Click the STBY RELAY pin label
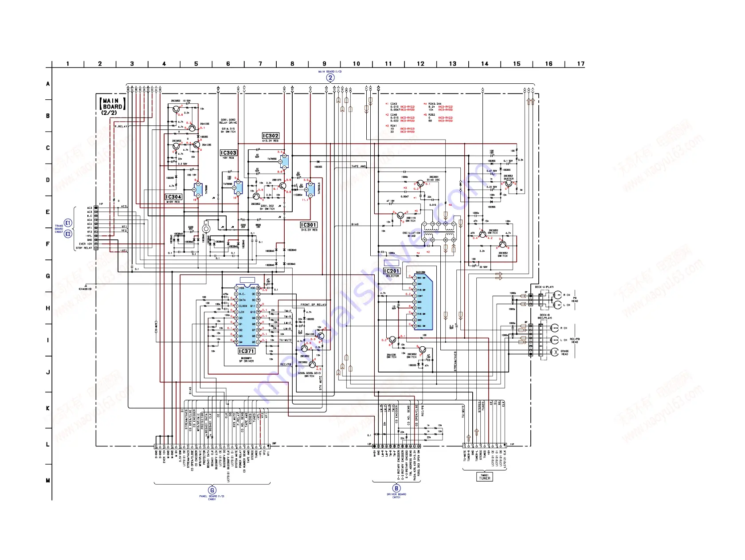Image resolution: width=745 pixels, height=560 pixels. pyautogui.click(x=84, y=248)
